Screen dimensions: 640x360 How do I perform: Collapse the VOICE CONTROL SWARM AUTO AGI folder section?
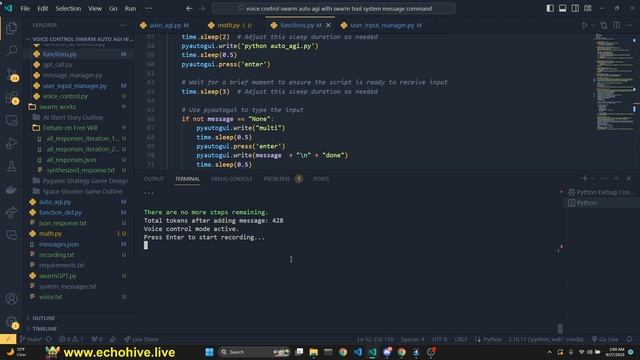point(79,39)
